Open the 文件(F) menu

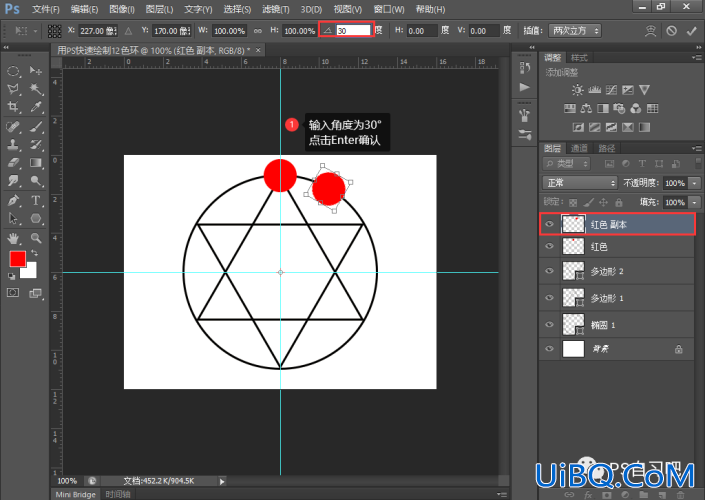pos(45,9)
